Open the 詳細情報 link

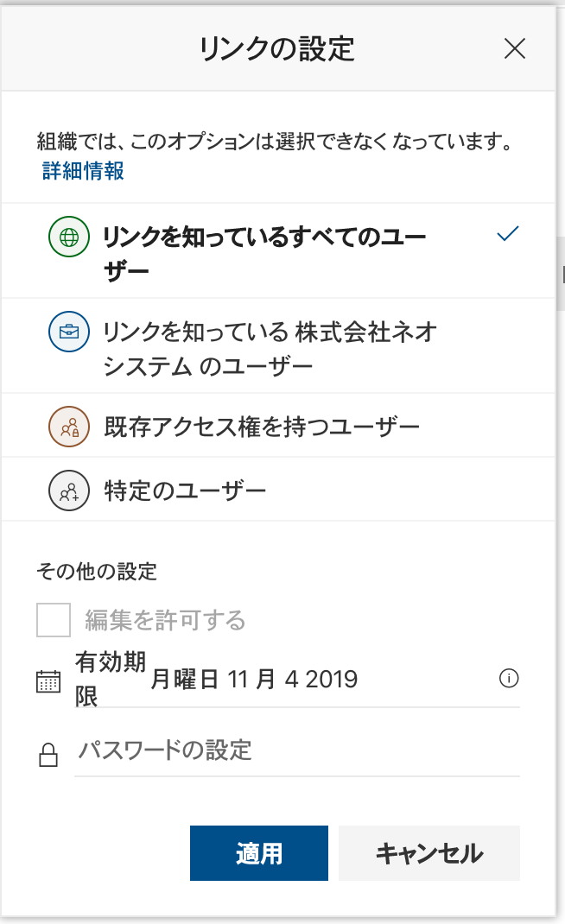tap(83, 171)
